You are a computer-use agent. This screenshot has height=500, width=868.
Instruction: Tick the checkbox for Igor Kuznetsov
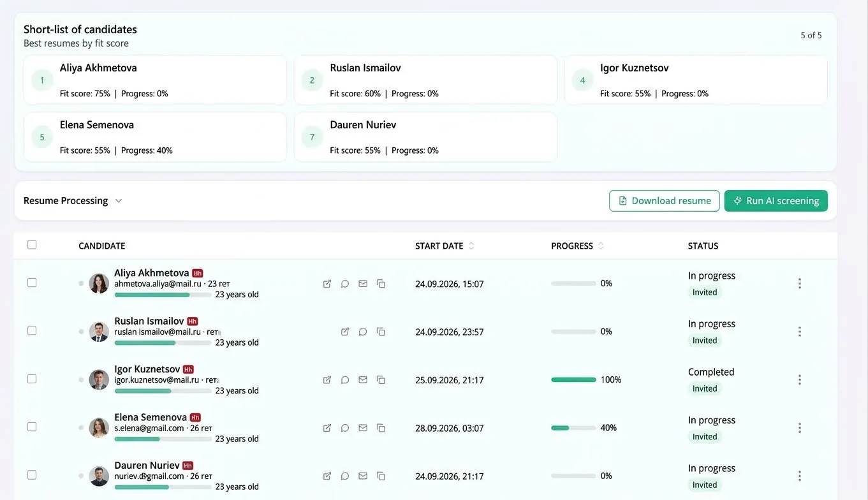pyautogui.click(x=32, y=379)
